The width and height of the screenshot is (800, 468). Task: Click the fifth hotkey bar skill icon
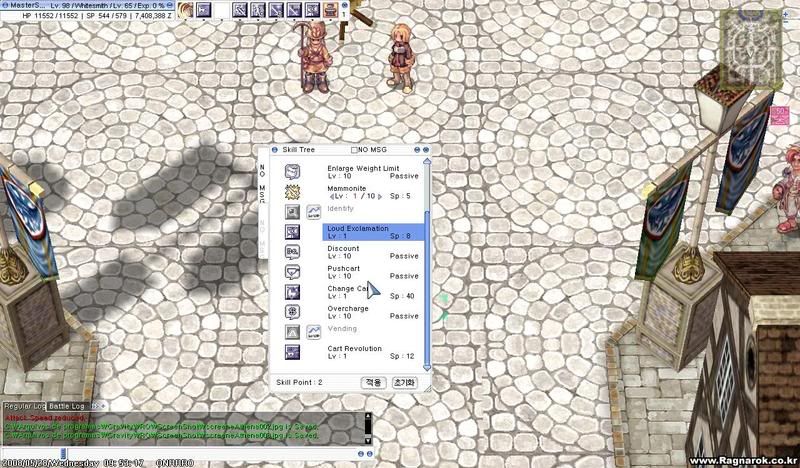258,10
